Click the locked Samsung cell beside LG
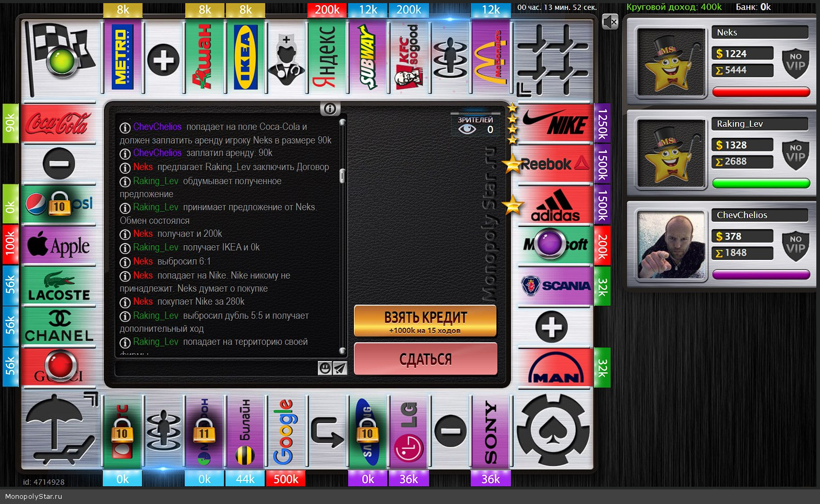 coord(367,432)
